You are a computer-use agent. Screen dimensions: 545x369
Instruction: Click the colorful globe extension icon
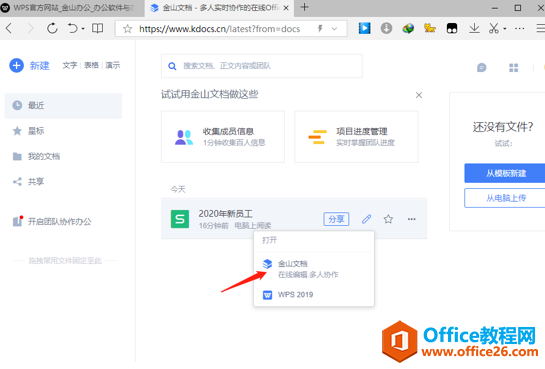(x=408, y=28)
